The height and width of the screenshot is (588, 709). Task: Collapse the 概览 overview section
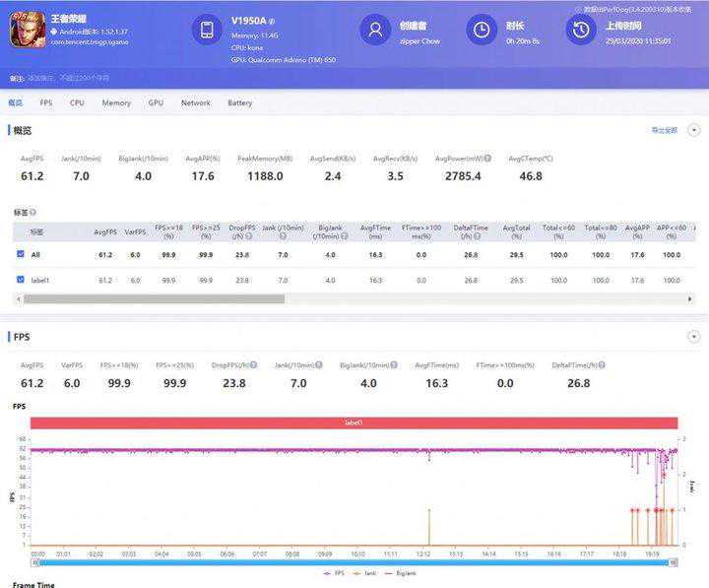pyautogui.click(x=693, y=130)
